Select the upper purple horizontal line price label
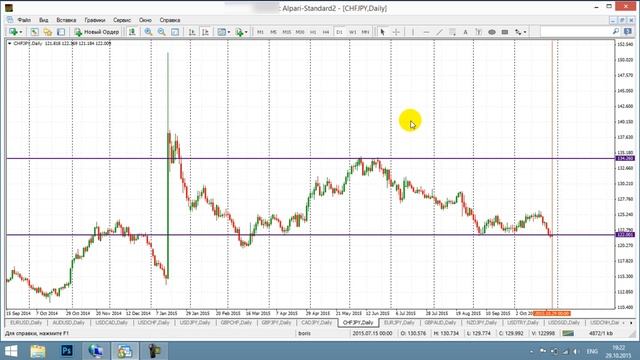The width and height of the screenshot is (640, 360). coord(625,158)
